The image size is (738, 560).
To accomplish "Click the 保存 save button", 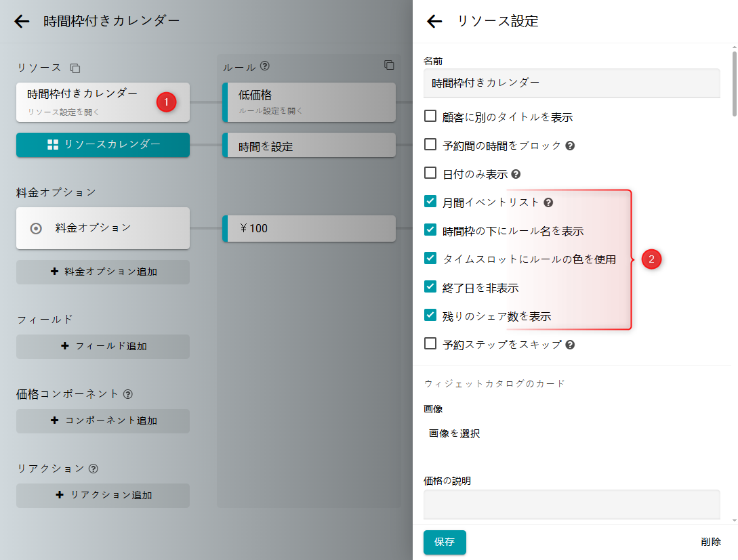I will 445,542.
